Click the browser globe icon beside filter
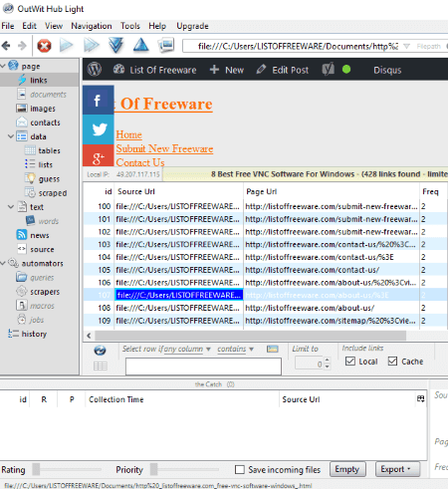 (100, 351)
